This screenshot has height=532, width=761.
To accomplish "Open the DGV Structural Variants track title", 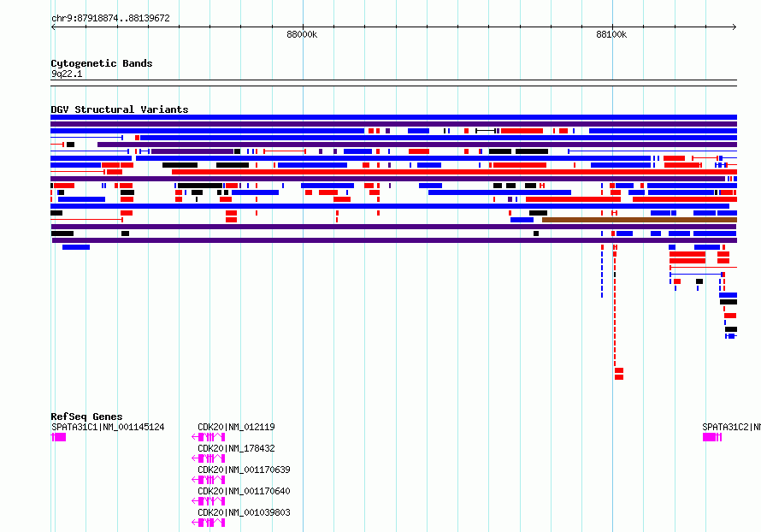I will point(120,109).
